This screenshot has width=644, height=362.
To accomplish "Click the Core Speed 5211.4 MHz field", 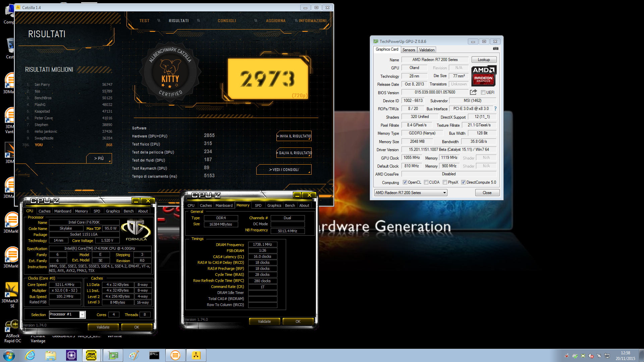I will pyautogui.click(x=65, y=285).
